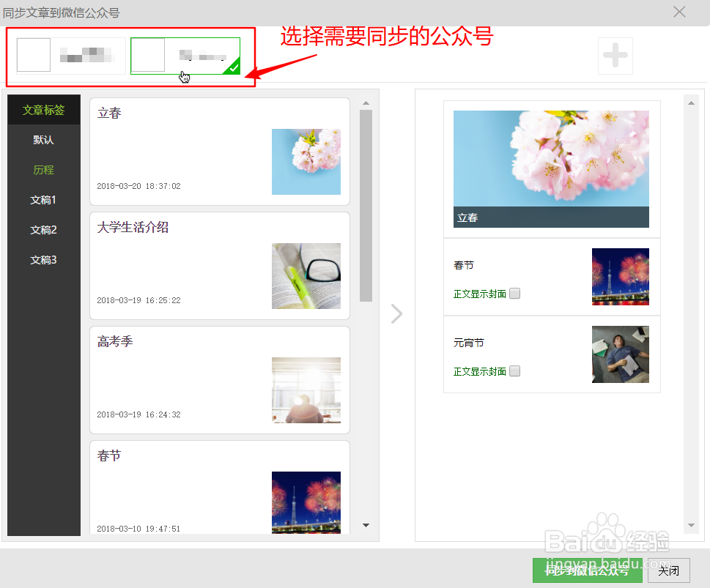
Task: Click the 关闭 button
Action: [668, 570]
